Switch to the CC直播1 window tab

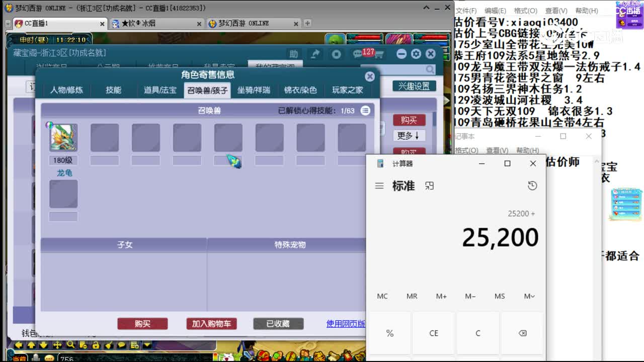pyautogui.click(x=59, y=24)
